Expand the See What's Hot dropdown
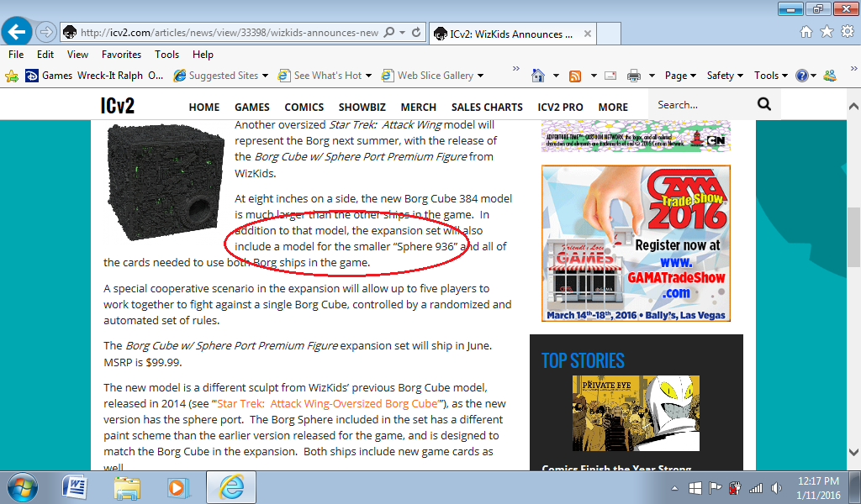The height and width of the screenshot is (504, 861). pos(368,76)
